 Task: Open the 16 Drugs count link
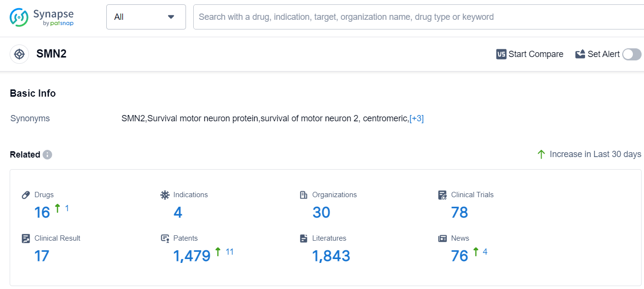42,212
